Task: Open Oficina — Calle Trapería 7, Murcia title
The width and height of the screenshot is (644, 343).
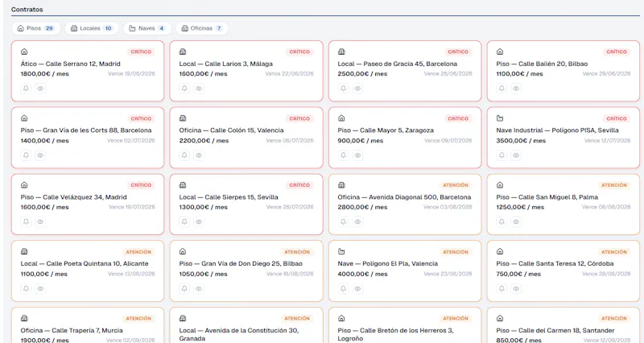Action: click(72, 330)
